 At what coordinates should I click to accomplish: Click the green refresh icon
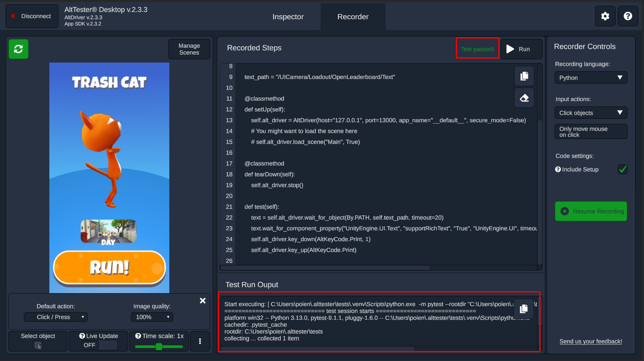pos(18,49)
